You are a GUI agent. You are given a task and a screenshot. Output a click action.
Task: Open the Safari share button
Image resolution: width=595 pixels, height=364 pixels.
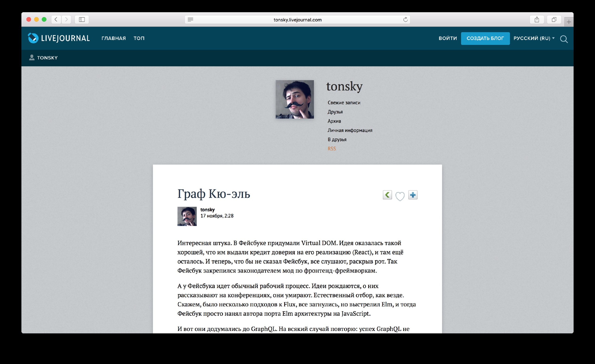[537, 19]
